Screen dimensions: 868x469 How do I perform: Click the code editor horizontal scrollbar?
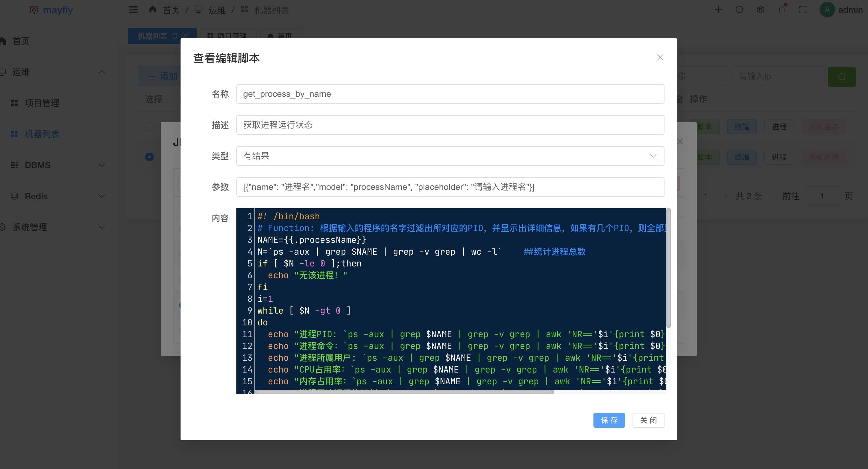click(404, 392)
